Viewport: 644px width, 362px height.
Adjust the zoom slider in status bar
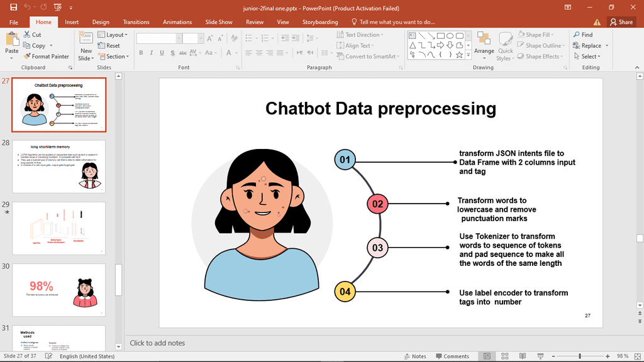[x=580, y=356]
